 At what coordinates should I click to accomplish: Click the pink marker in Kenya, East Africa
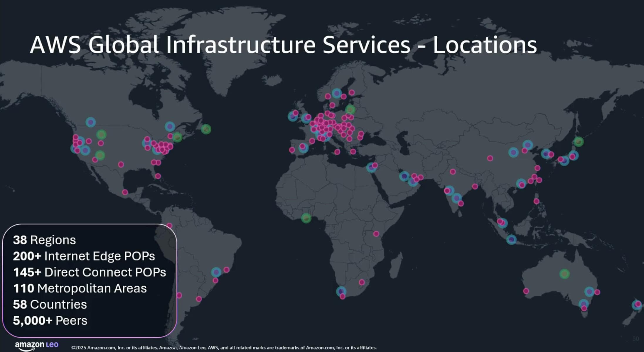point(376,234)
